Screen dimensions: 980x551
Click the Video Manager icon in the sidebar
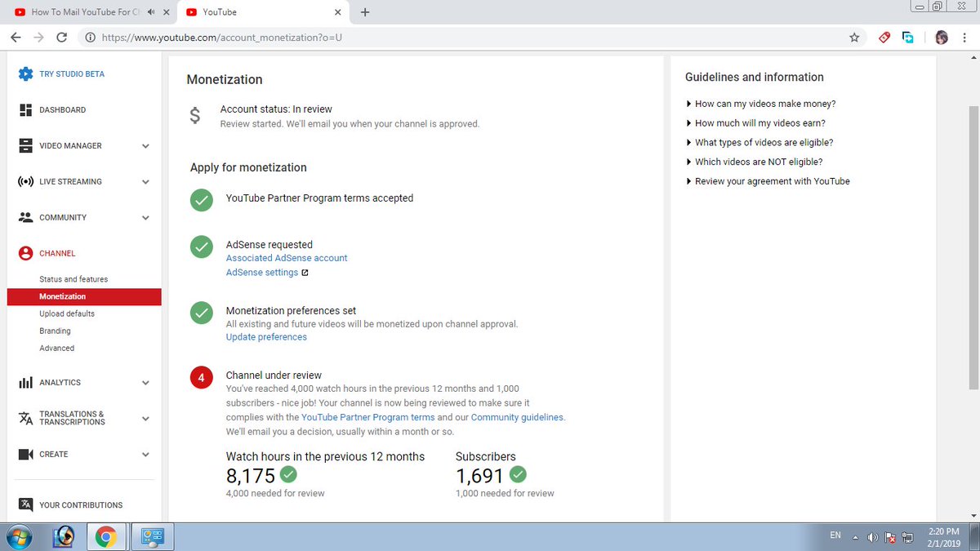(25, 145)
